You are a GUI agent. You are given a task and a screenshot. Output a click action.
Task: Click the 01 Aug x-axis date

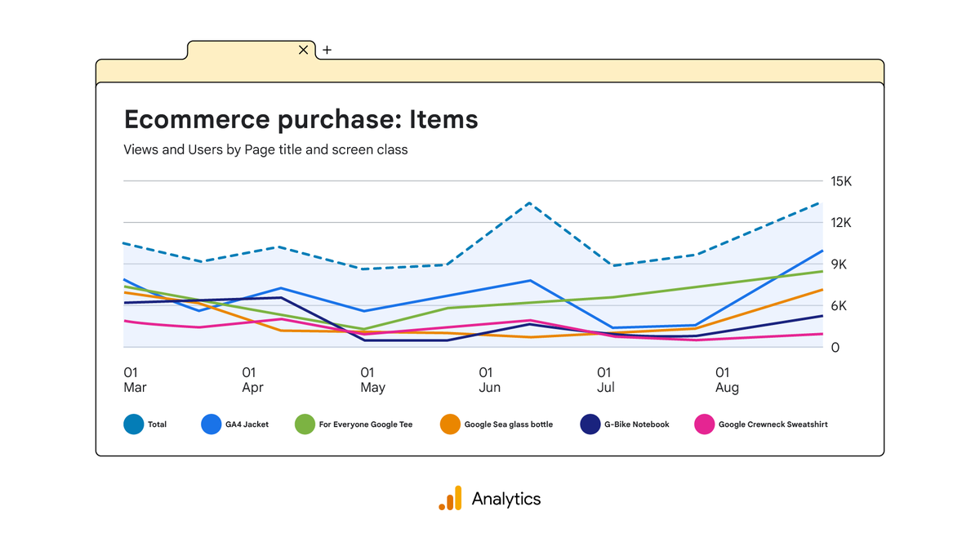[x=727, y=380]
